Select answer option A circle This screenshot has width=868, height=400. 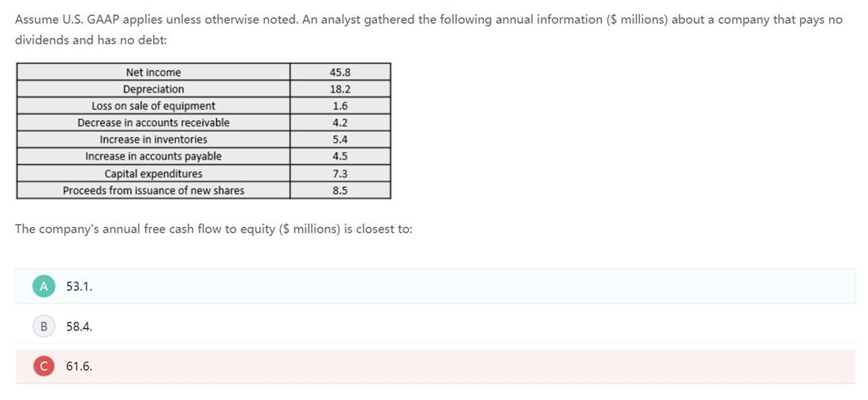click(x=43, y=286)
